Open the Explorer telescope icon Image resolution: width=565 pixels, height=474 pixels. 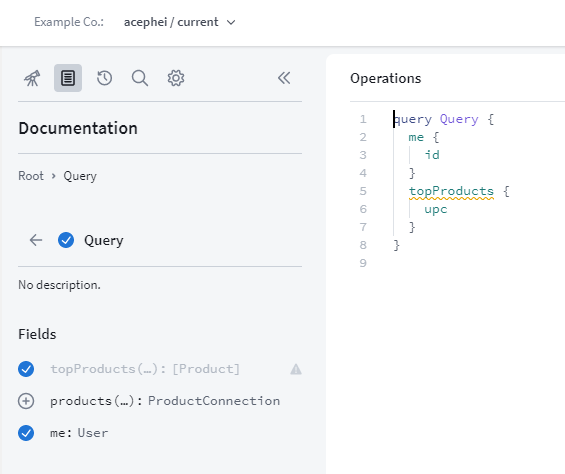point(32,78)
